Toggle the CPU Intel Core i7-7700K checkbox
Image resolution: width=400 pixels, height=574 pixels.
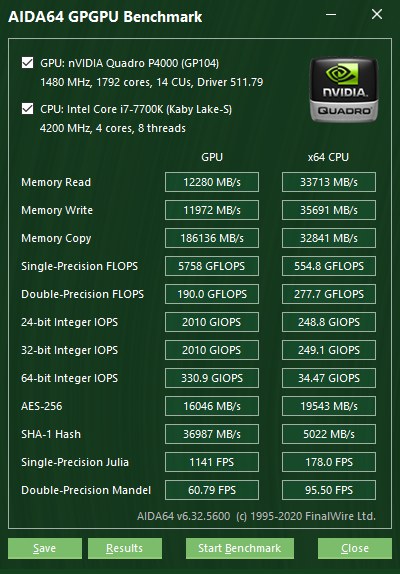tap(27, 109)
